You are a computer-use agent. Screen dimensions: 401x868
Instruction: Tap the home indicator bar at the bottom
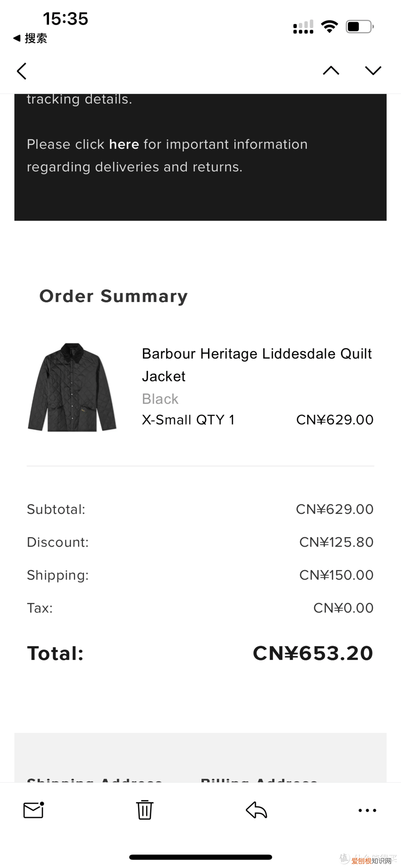point(200,857)
